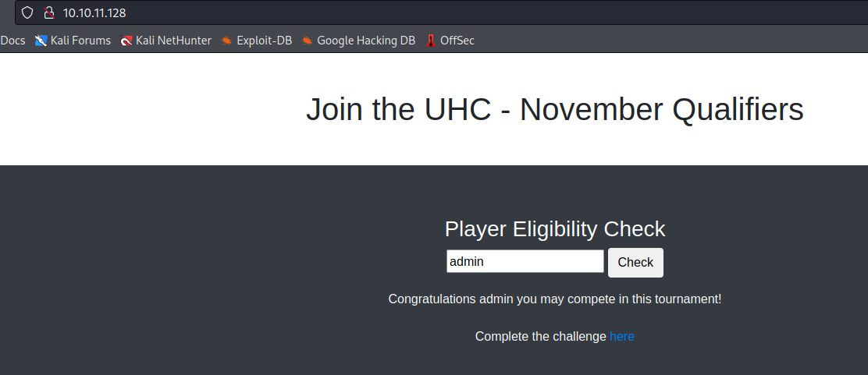Click the Exploit-DB bookmark favicon
Viewport: 868px width, 375px height.
(x=226, y=41)
